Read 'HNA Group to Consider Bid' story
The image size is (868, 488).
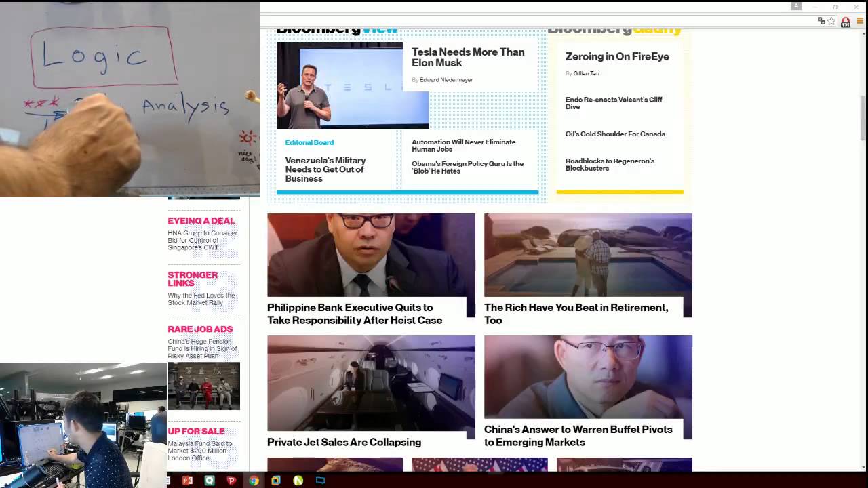coord(202,241)
